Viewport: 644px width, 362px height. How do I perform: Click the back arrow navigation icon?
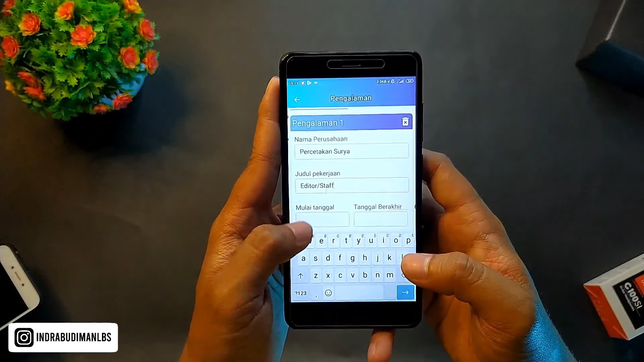tap(297, 99)
